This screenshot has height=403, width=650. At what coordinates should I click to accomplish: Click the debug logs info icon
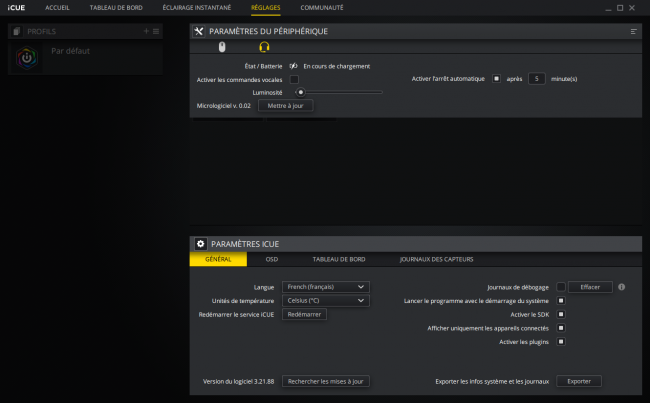click(x=621, y=287)
